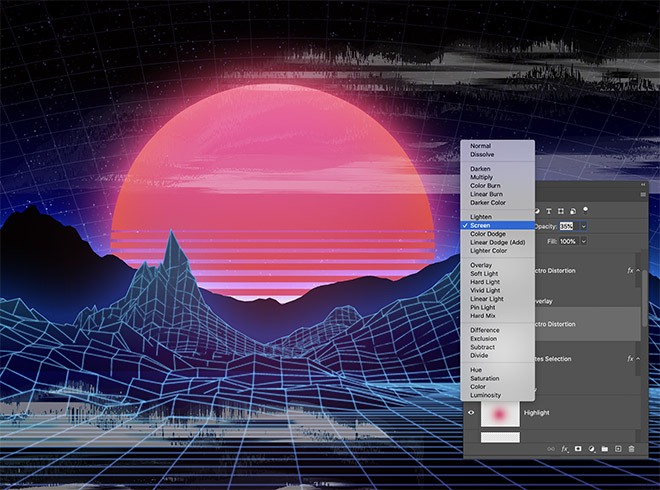Open the adjustment layer circle icon
Viewport: 660px width, 490px height.
(592, 449)
